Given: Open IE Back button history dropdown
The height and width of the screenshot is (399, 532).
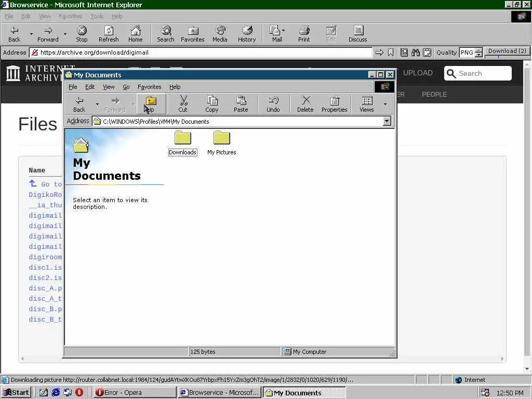Looking at the screenshot, I should click(31, 34).
